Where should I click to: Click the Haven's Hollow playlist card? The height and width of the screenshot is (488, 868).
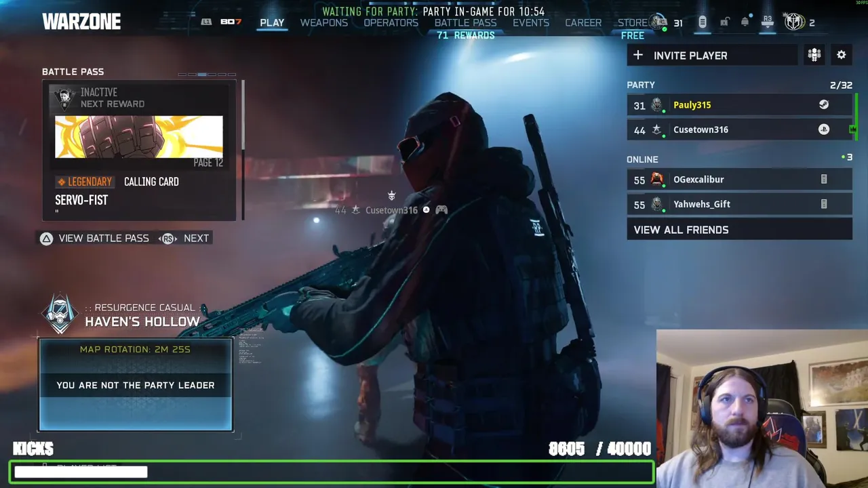pos(136,385)
